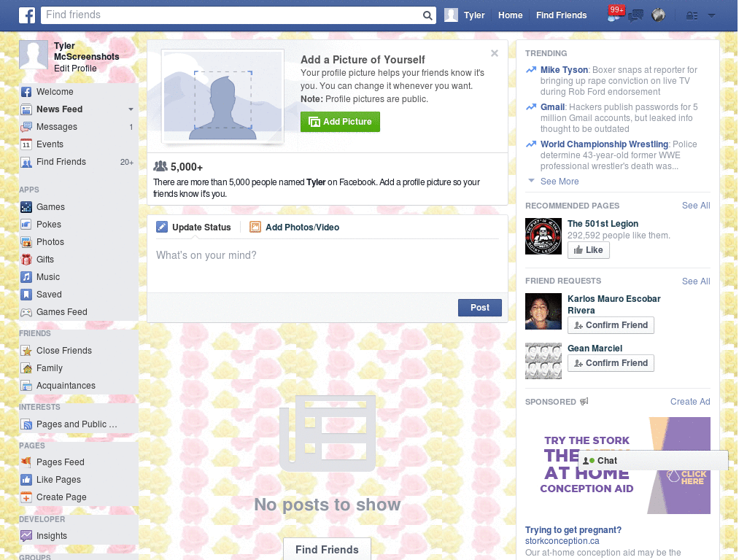
Task: Expand the account menu arrow in top bar
Action: [711, 15]
